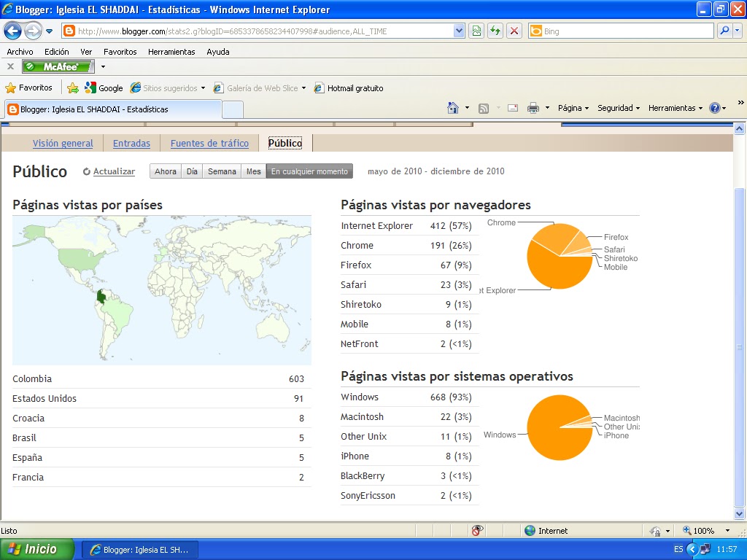Click Colombia on the world map
The height and width of the screenshot is (560, 747).
101,297
